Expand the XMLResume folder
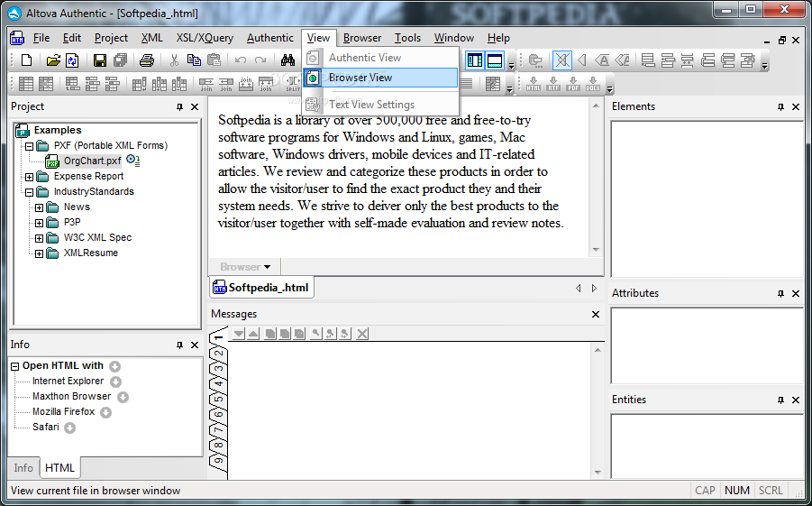The image size is (812, 506). [40, 253]
